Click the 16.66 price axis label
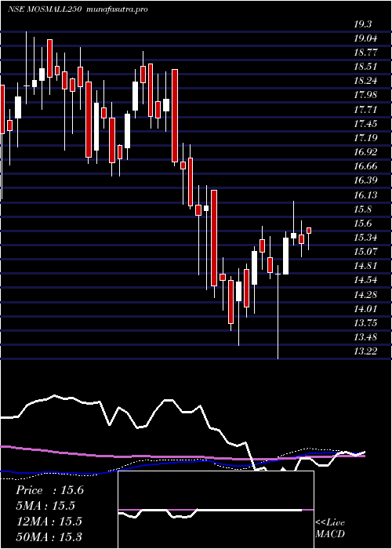This screenshot has height=549, width=392. 365,166
